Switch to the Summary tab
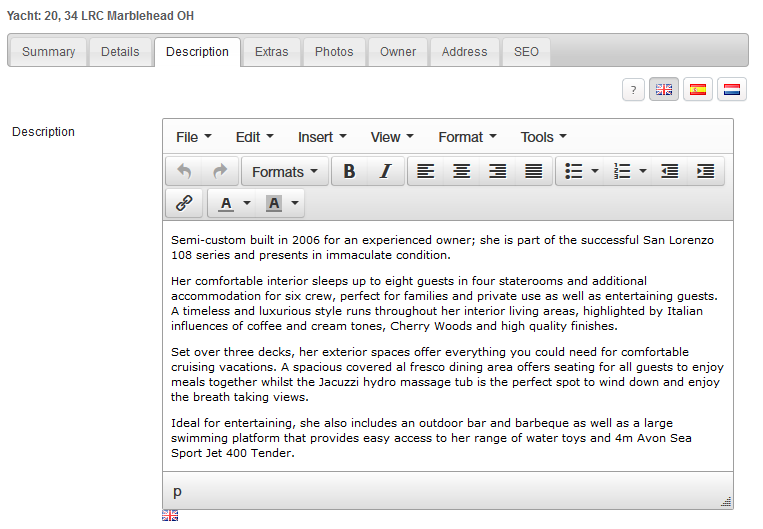763x529 pixels. [49, 52]
